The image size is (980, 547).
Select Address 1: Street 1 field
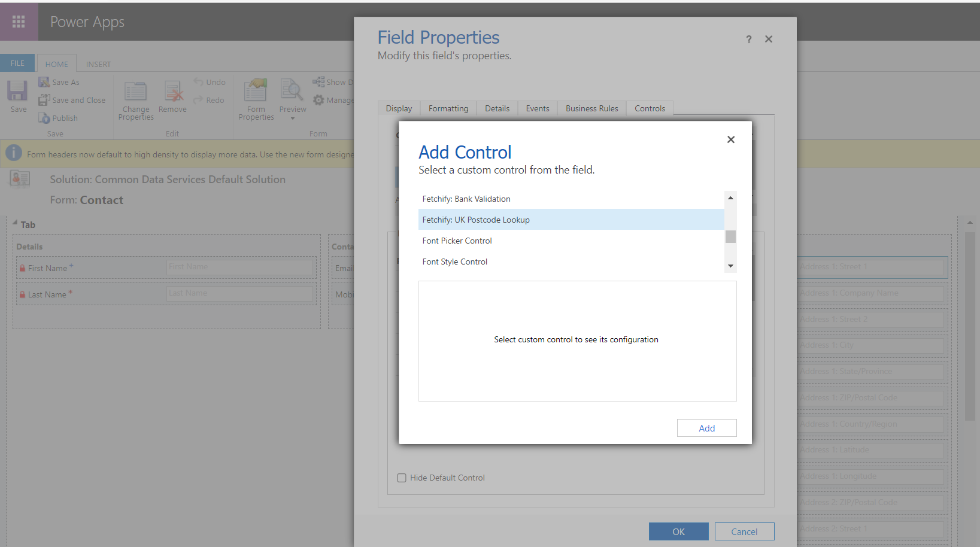point(872,267)
